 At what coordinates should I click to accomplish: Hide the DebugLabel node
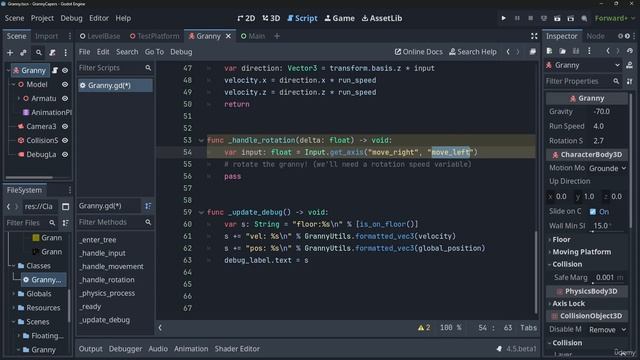(x=65, y=155)
